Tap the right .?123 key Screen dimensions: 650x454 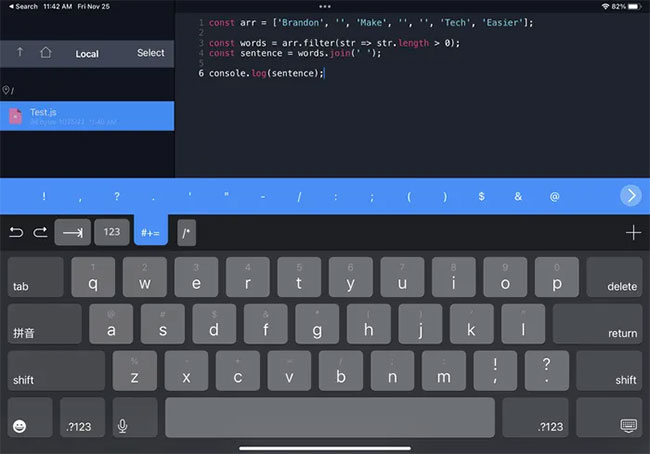pyautogui.click(x=535, y=418)
